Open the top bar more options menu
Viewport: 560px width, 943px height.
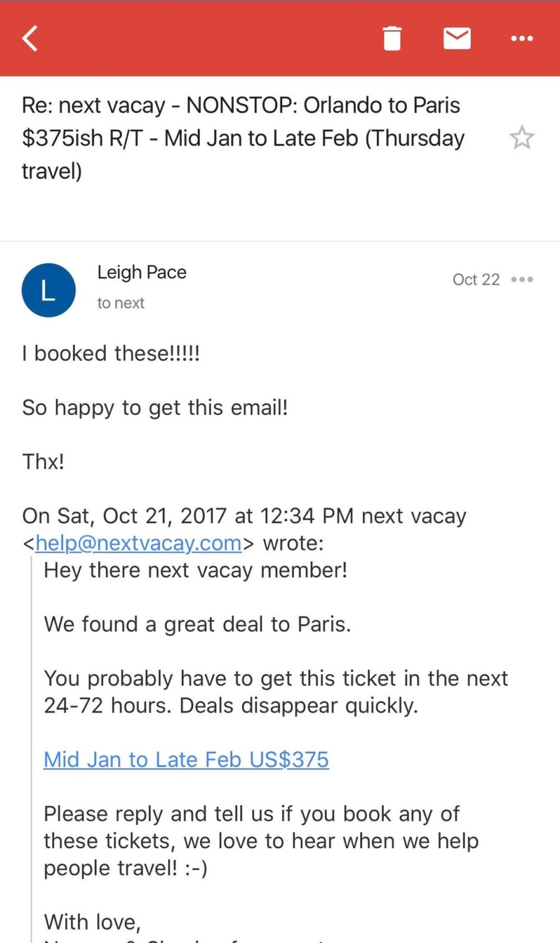(522, 39)
